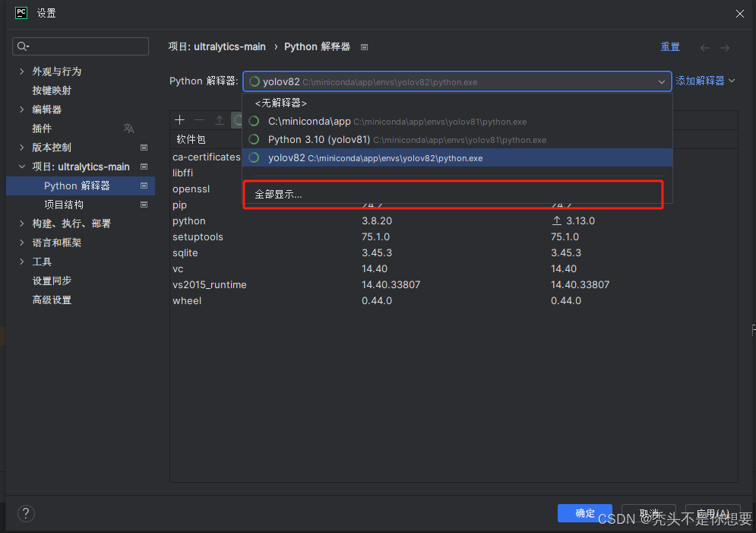Expand 工具 settings group
The height and width of the screenshot is (533, 756).
(x=22, y=262)
